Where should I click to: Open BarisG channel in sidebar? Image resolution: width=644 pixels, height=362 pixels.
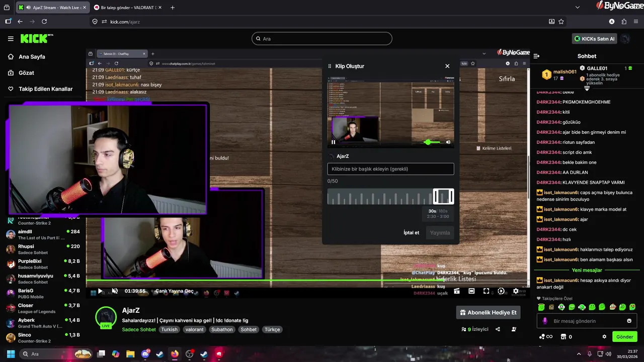pyautogui.click(x=43, y=293)
